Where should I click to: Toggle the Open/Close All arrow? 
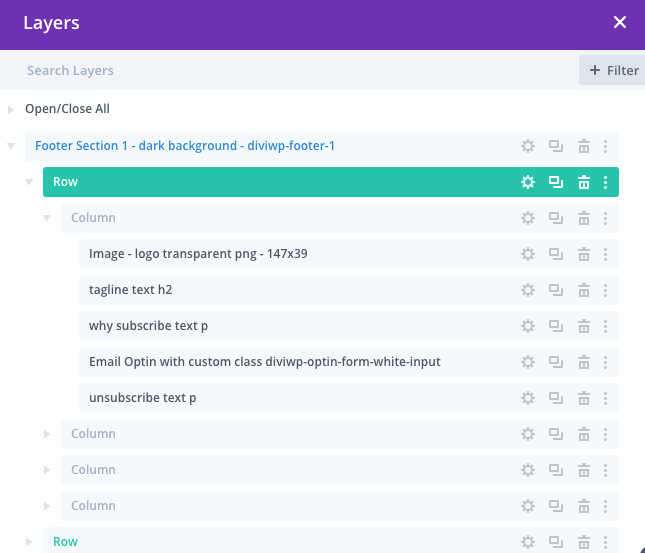[11, 109]
